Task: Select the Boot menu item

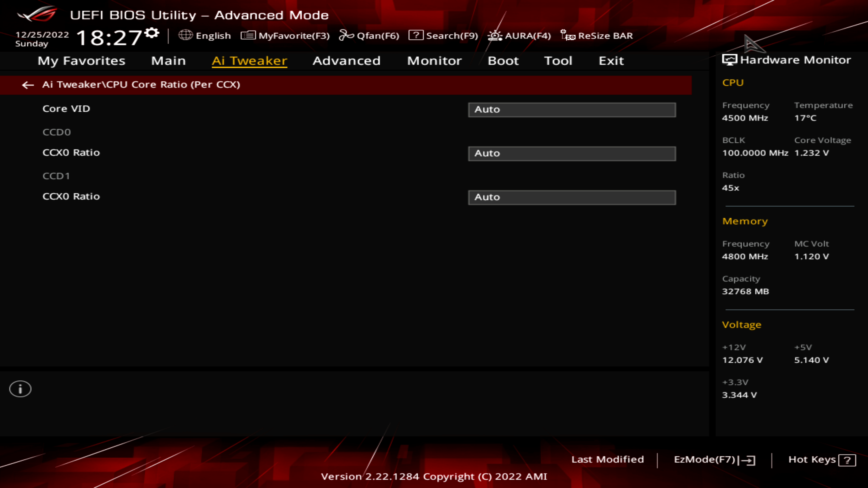Action: pos(503,60)
